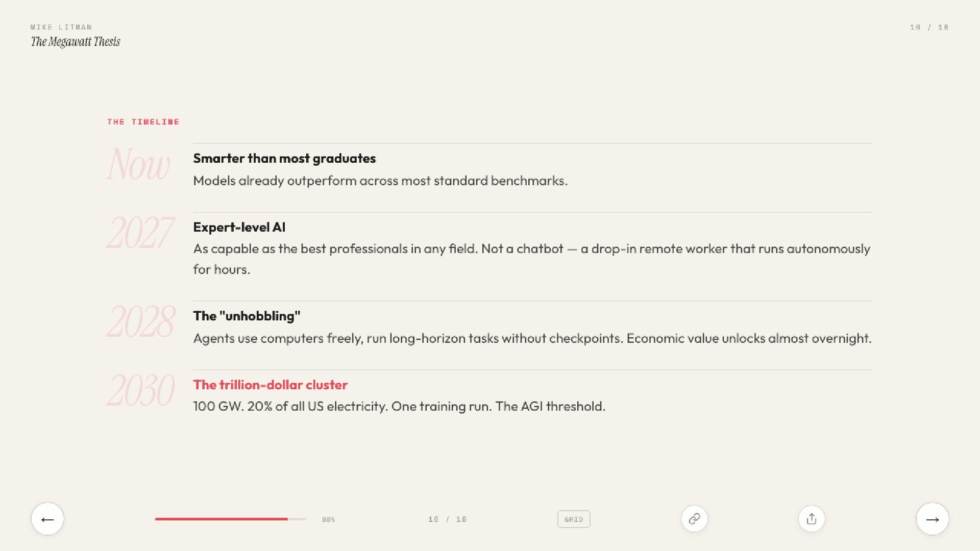Select the 2030 timeline marker
The image size is (980, 551).
click(x=140, y=391)
